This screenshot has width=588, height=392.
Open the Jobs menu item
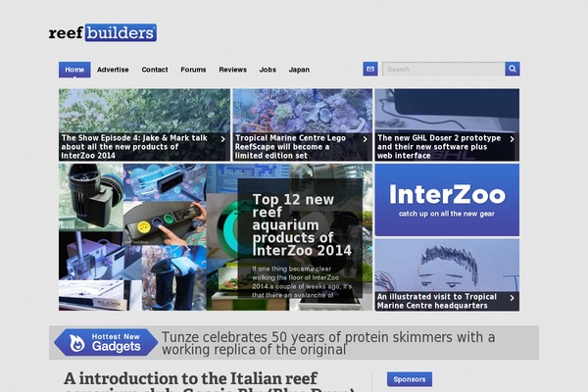pyautogui.click(x=268, y=70)
